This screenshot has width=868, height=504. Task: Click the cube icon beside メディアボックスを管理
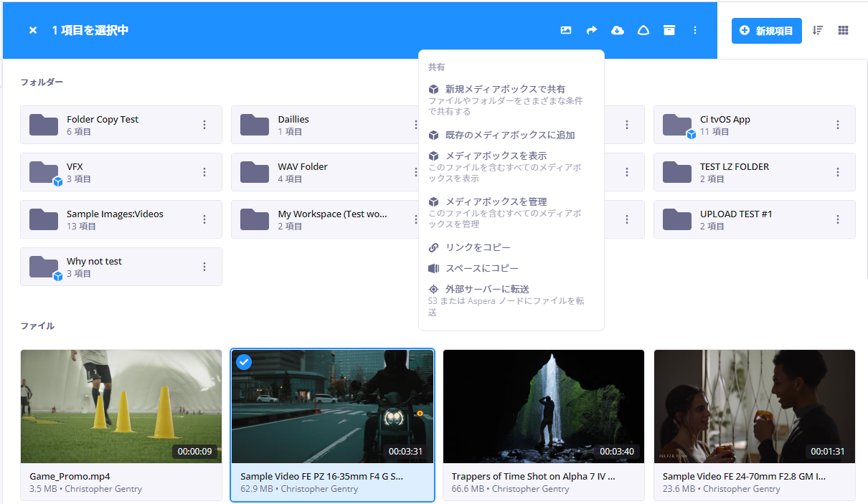coord(433,201)
